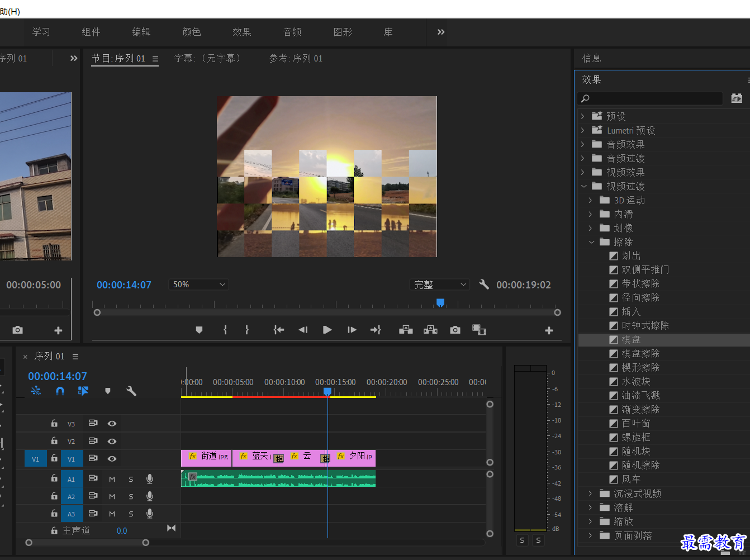Export frame with camera icon in program monitor
Screen dimensions: 750x560
click(455, 330)
